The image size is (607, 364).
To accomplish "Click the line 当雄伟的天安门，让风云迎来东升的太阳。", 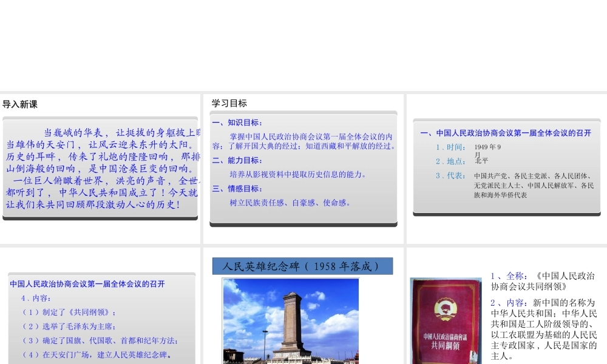I will (x=101, y=144).
